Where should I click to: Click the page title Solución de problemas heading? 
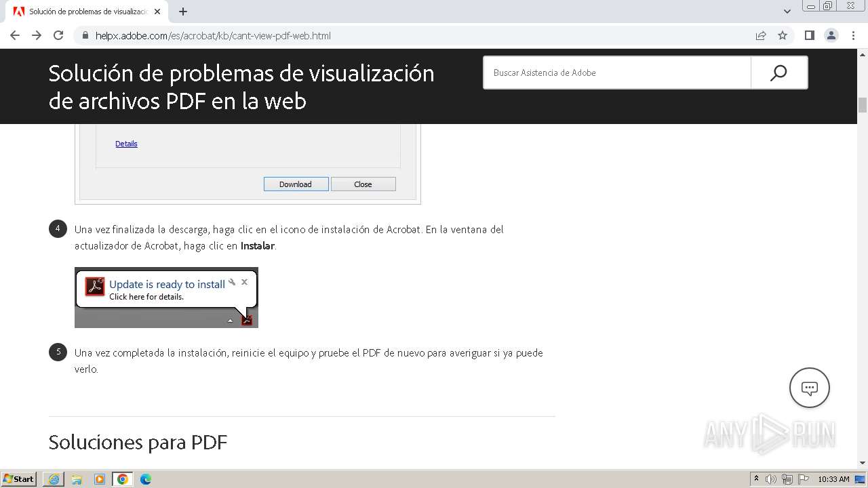[x=241, y=87]
